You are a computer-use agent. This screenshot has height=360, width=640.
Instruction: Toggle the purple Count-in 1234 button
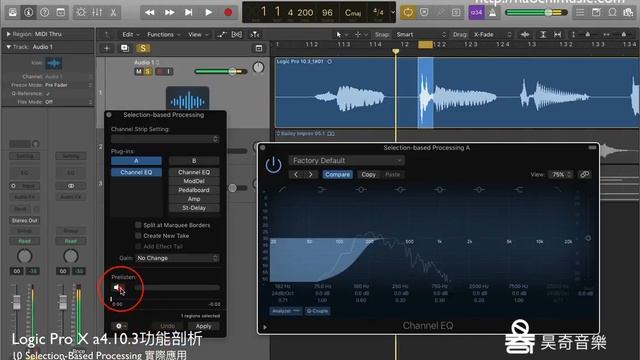point(476,13)
